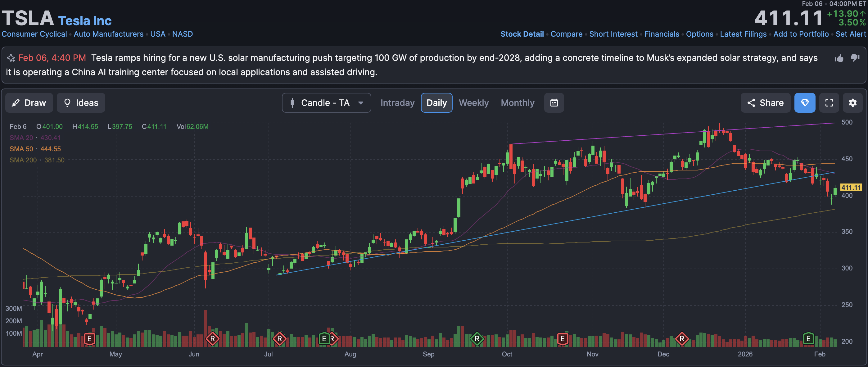Select the Monthly timeframe

tap(517, 103)
